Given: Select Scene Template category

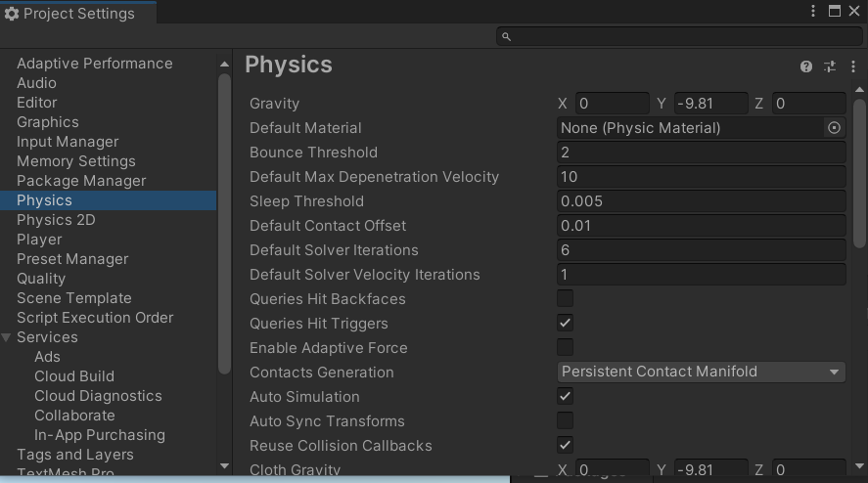Looking at the screenshot, I should [74, 298].
